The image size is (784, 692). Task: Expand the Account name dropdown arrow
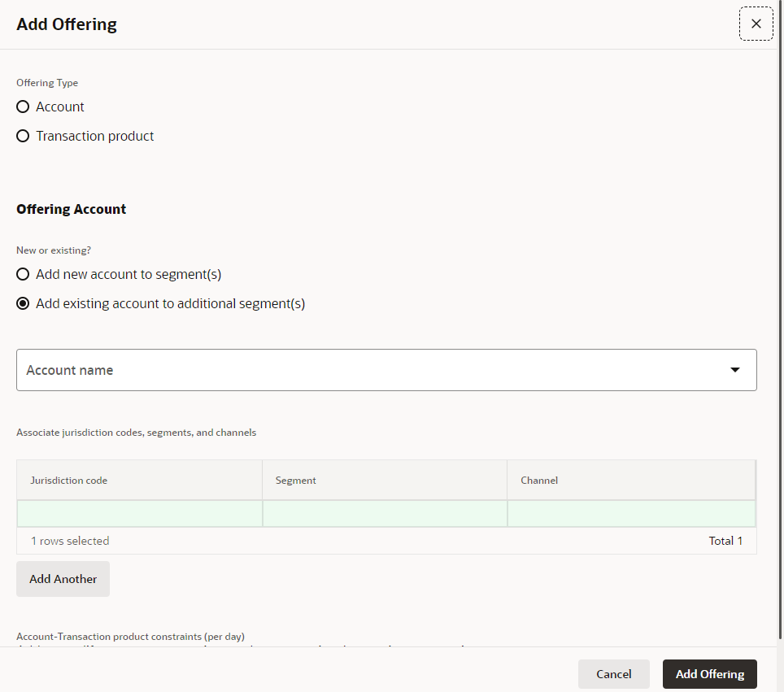click(x=734, y=370)
